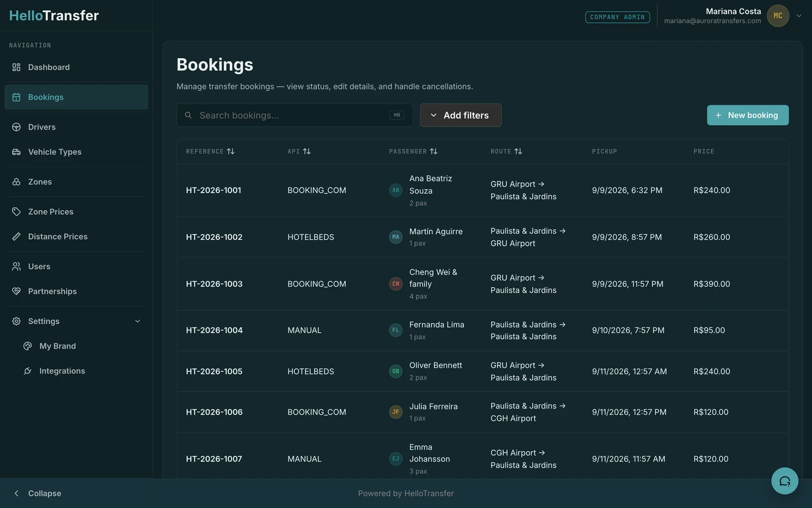Open Vehicle Types in navigation
The image size is (812, 508).
(x=77, y=152)
